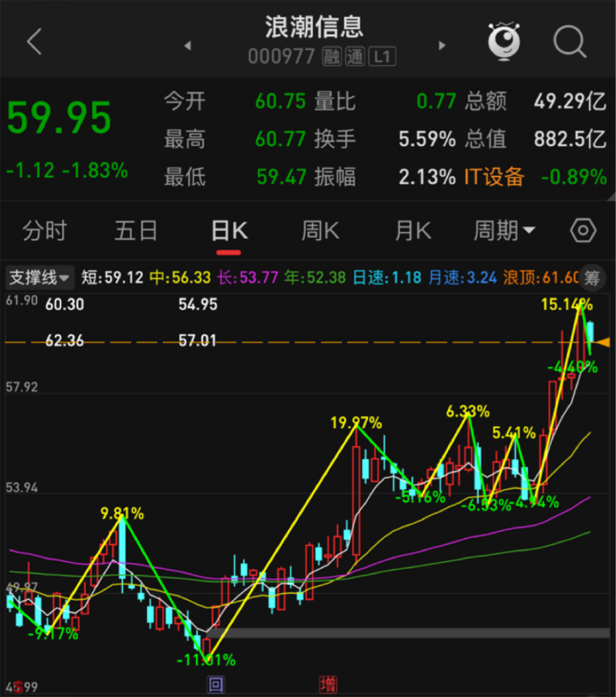The image size is (616, 697).
Task: Tap the 57.01 price label on chart
Action: (x=197, y=340)
